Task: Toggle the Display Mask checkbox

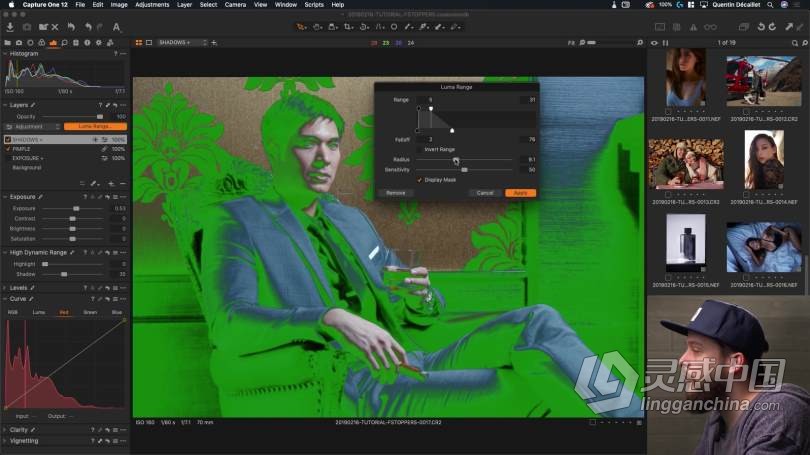Action: tap(419, 180)
